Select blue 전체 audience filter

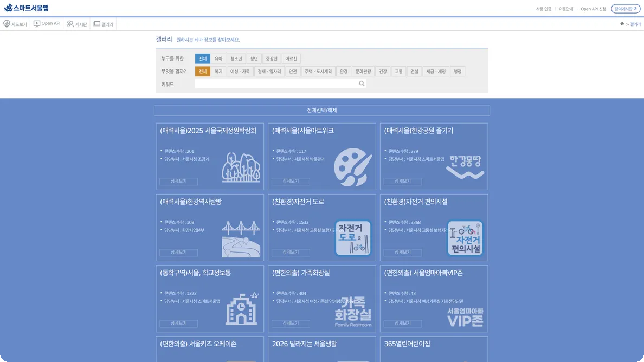point(203,59)
